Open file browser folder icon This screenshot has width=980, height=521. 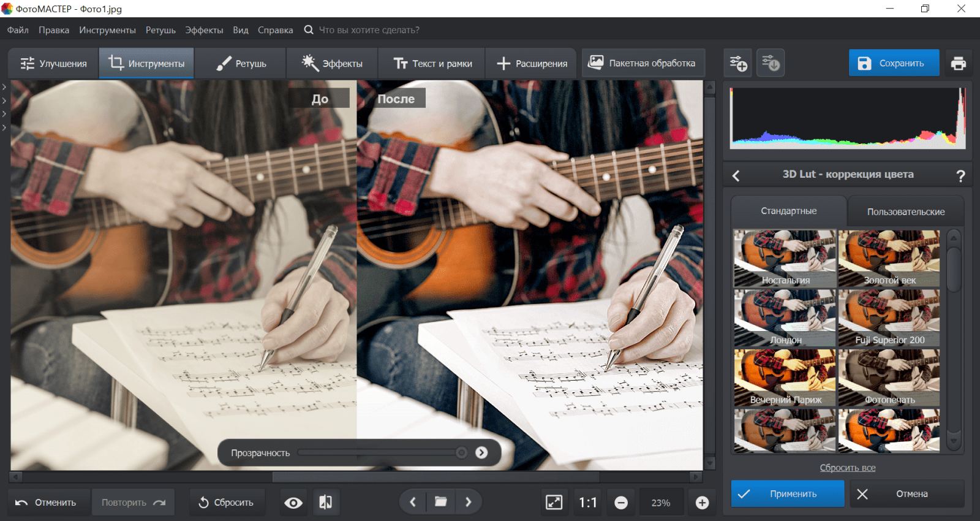pos(440,502)
